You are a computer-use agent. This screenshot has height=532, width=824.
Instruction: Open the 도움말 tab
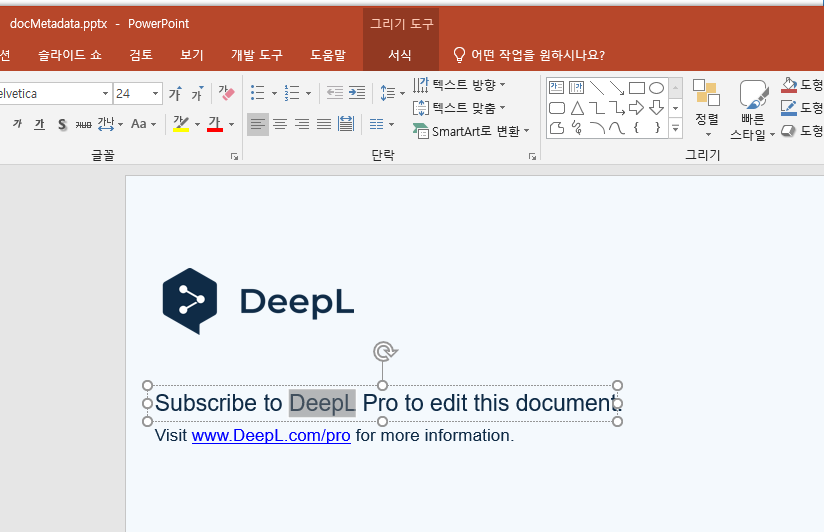pyautogui.click(x=328, y=55)
